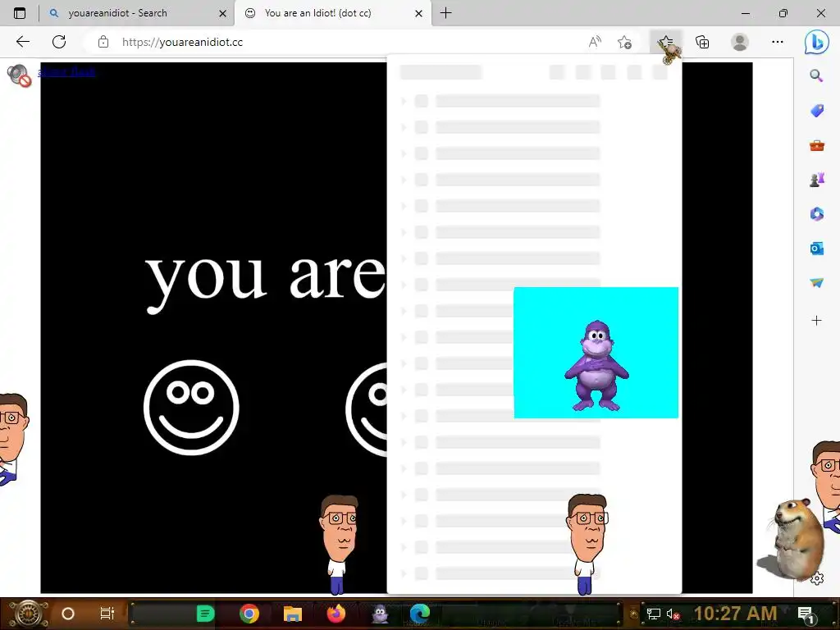The image size is (840, 630).
Task: Open the sidebar Microsoft 365 icon
Action: [816, 214]
